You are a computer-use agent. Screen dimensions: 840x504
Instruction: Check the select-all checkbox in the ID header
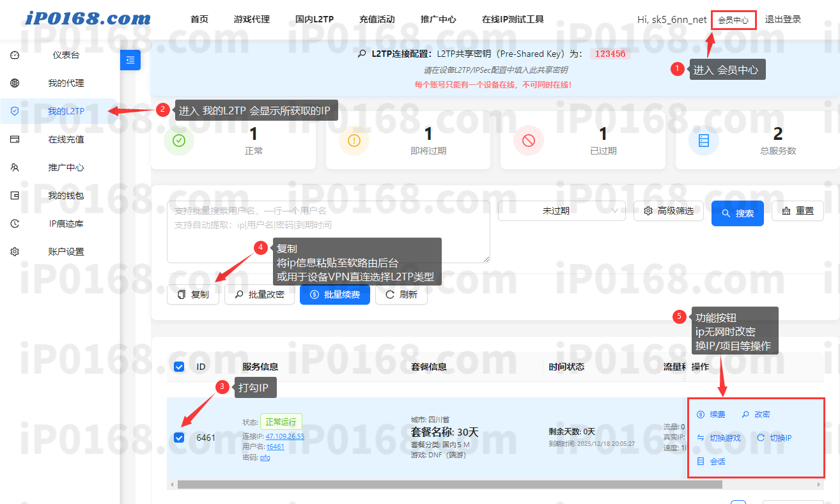(x=178, y=366)
